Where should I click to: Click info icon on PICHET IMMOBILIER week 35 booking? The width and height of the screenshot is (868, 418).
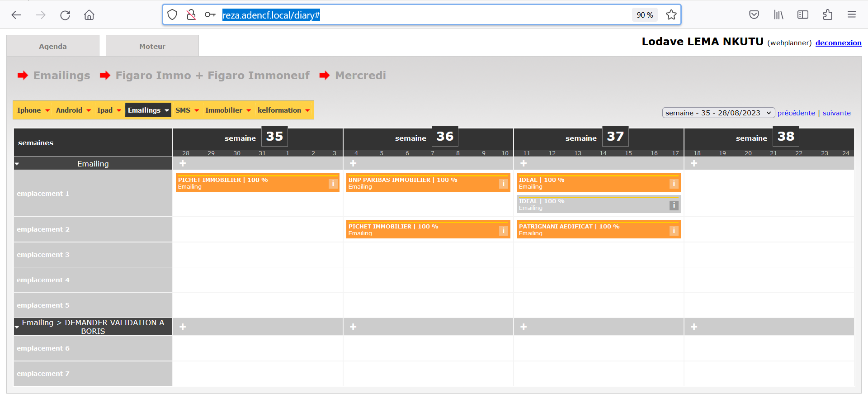pos(333,184)
